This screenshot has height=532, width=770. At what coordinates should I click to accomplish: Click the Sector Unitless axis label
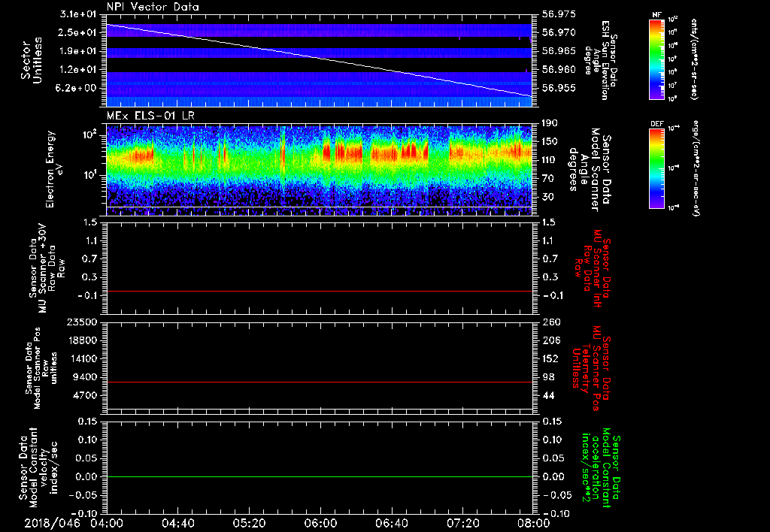tap(32, 62)
